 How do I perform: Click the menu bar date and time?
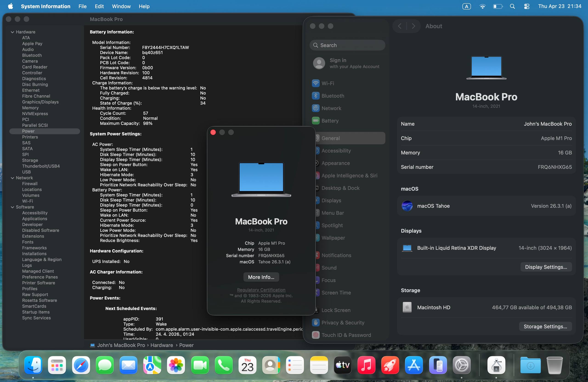(x=560, y=6)
